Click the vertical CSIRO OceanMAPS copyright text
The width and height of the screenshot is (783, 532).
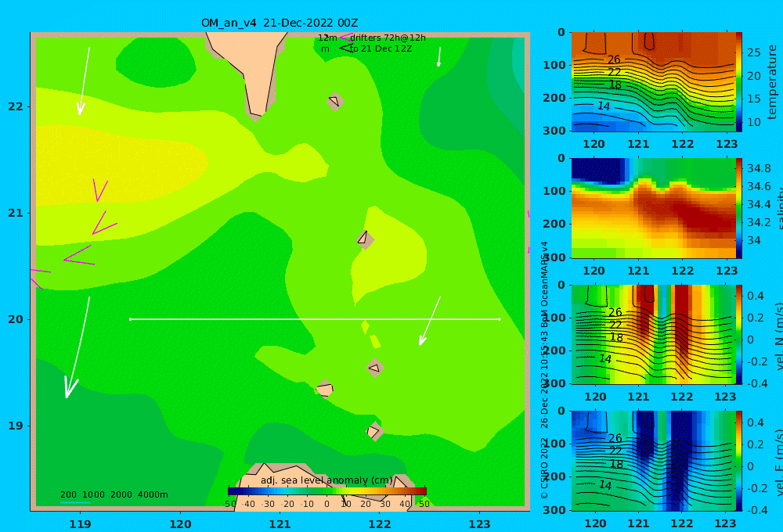coord(544,370)
